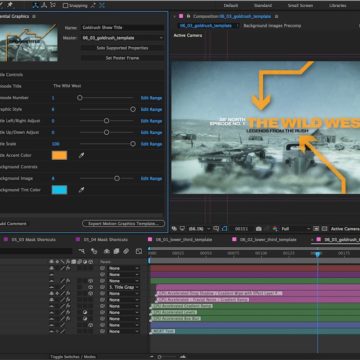
Task: Switch to the Standard workspace
Action: click(x=263, y=5)
